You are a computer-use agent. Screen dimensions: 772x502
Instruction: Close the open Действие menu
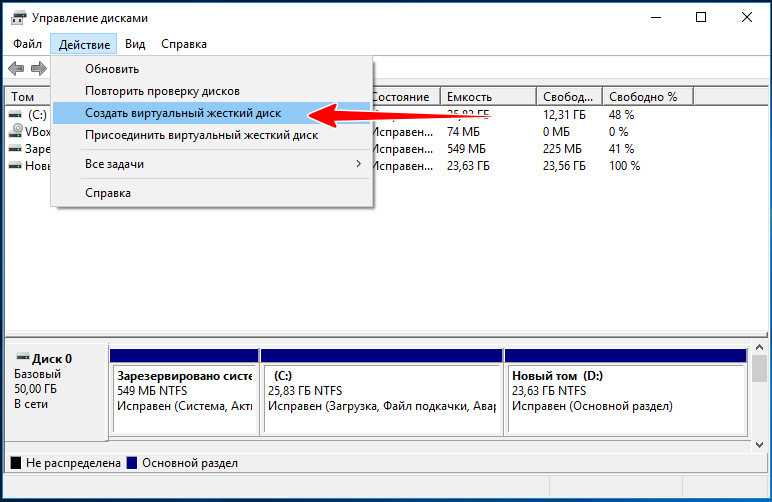[x=84, y=44]
